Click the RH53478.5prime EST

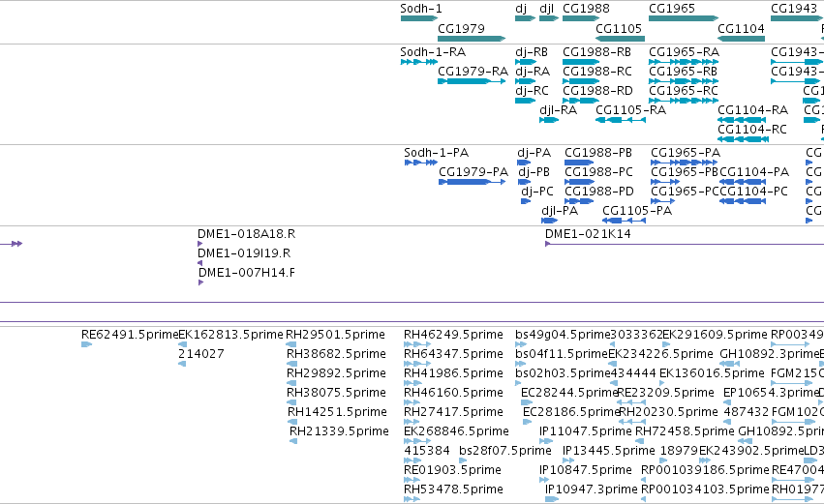click(x=412, y=499)
